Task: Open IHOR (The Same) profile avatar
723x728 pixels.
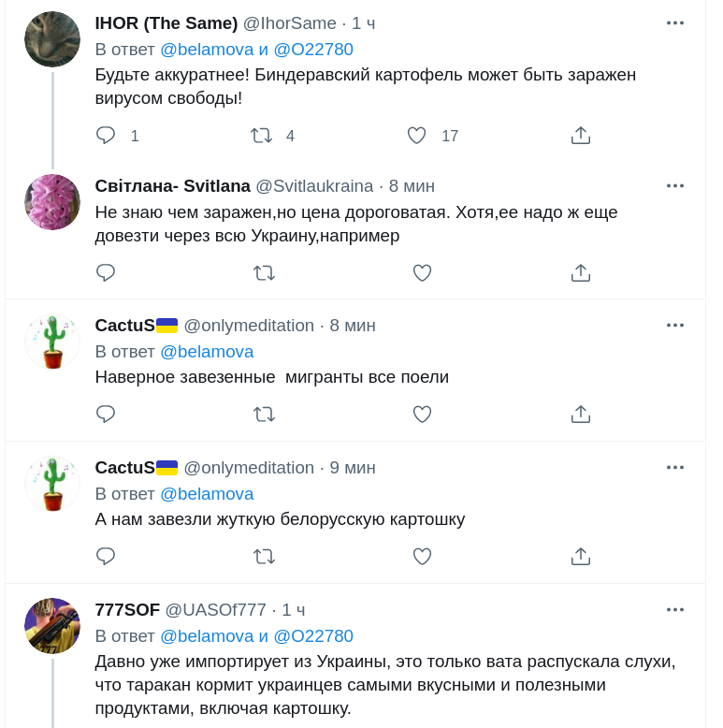Action: coord(52,39)
